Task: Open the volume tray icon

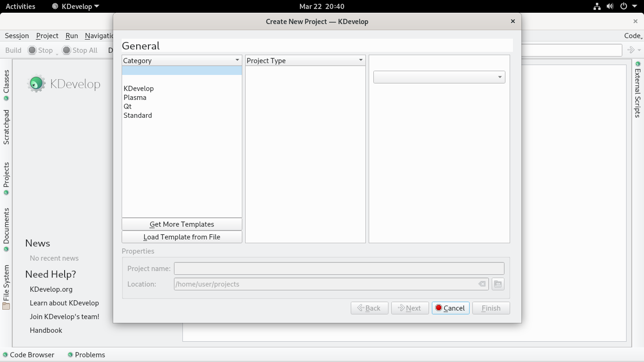Action: (610, 7)
